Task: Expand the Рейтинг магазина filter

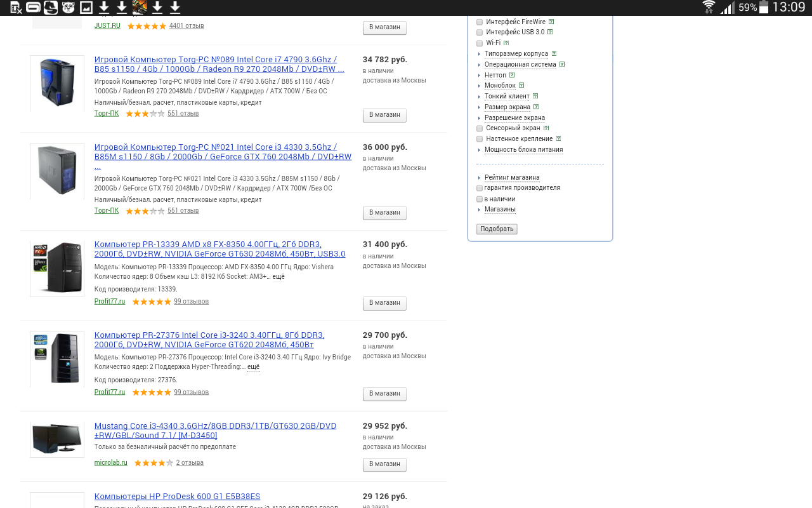Action: click(x=511, y=178)
